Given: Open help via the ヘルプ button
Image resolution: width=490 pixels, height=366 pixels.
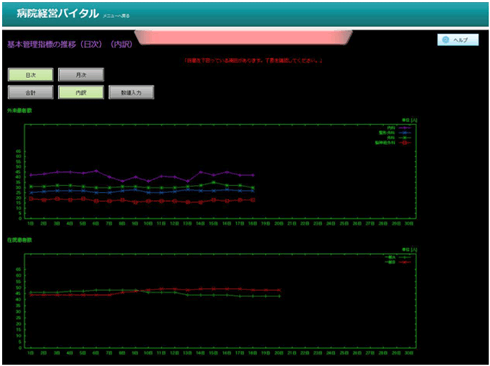Looking at the screenshot, I should (458, 40).
